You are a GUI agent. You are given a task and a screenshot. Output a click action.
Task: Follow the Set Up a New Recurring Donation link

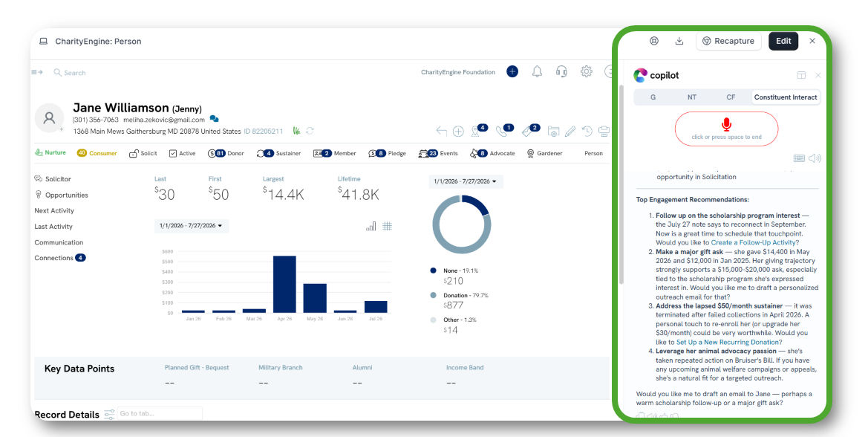click(728, 343)
